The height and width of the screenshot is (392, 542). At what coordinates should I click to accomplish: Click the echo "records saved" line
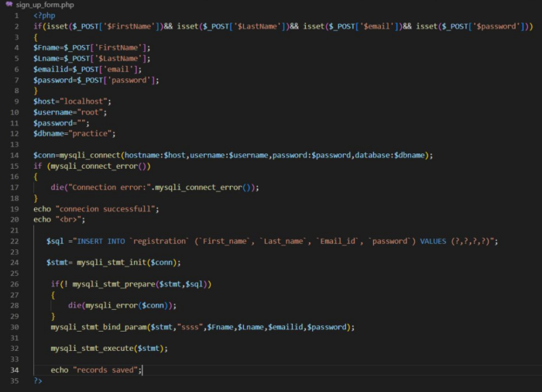click(96, 370)
